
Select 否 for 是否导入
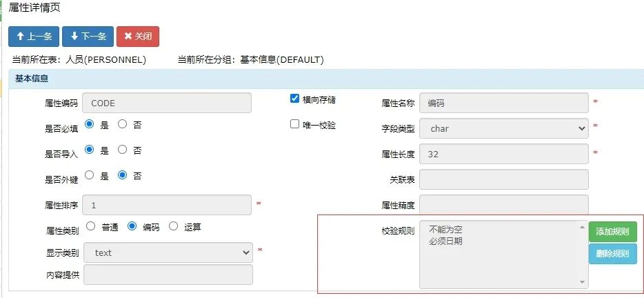123,150
